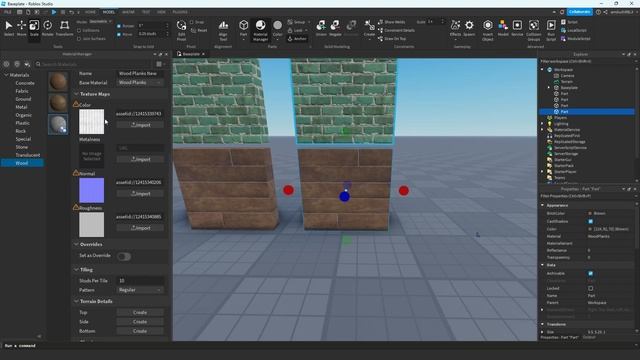Click the Collaborate button

click(580, 12)
